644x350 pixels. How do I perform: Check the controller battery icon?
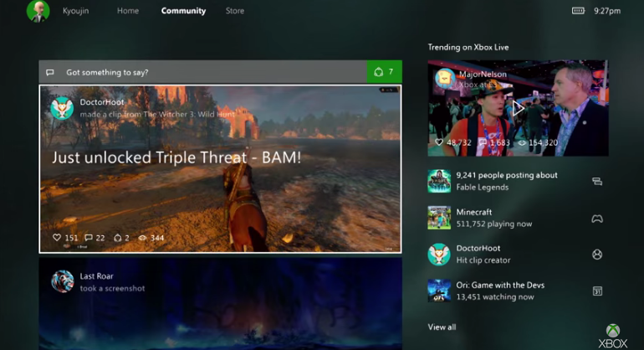pos(578,11)
